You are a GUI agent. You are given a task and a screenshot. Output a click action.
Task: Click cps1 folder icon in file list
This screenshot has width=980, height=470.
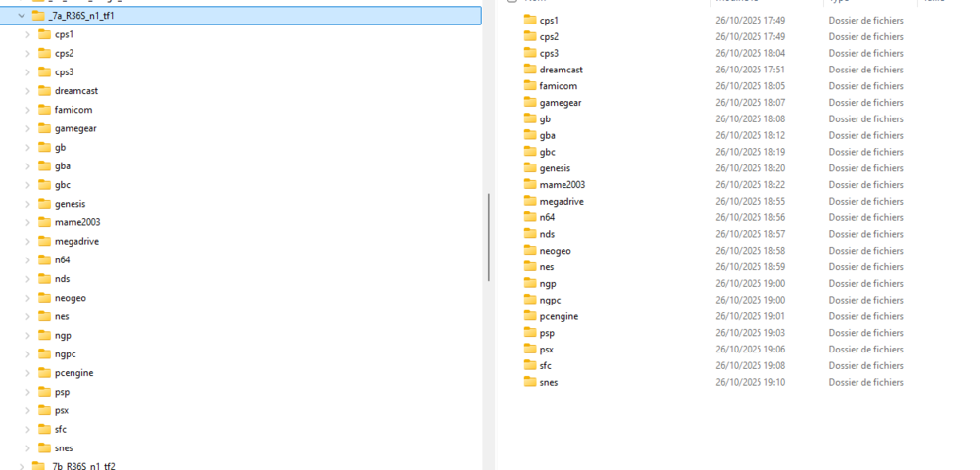click(530, 20)
